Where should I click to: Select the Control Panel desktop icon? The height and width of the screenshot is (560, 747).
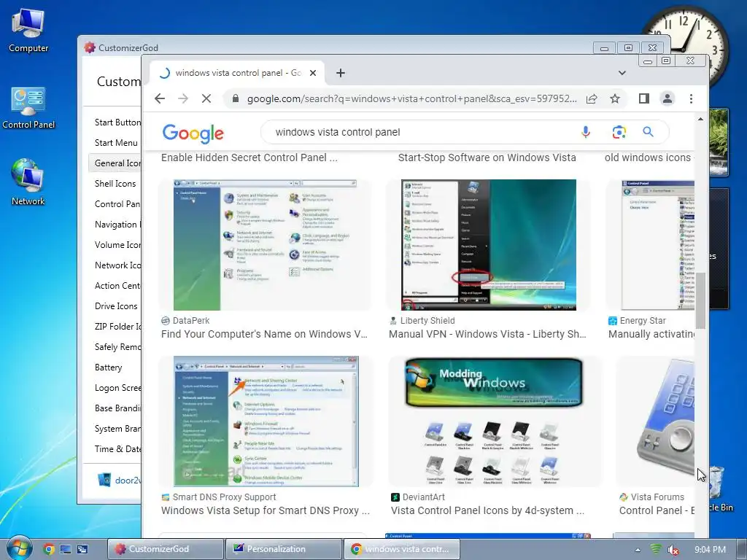pyautogui.click(x=28, y=108)
